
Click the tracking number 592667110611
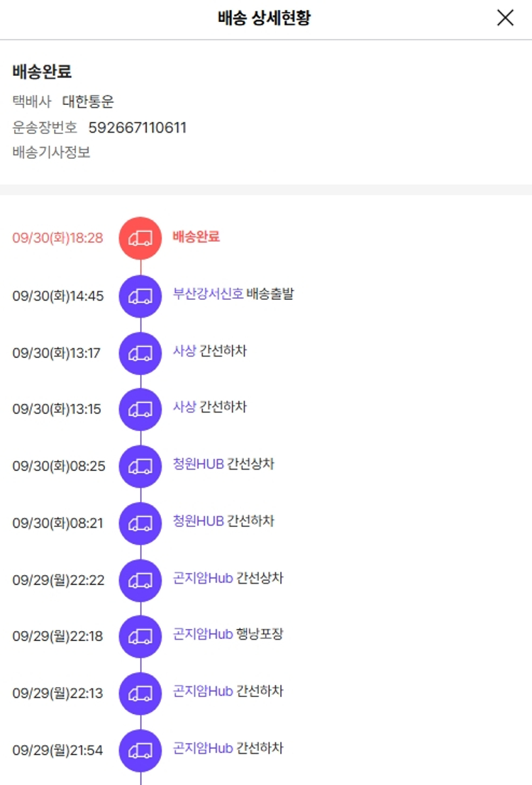(x=138, y=128)
